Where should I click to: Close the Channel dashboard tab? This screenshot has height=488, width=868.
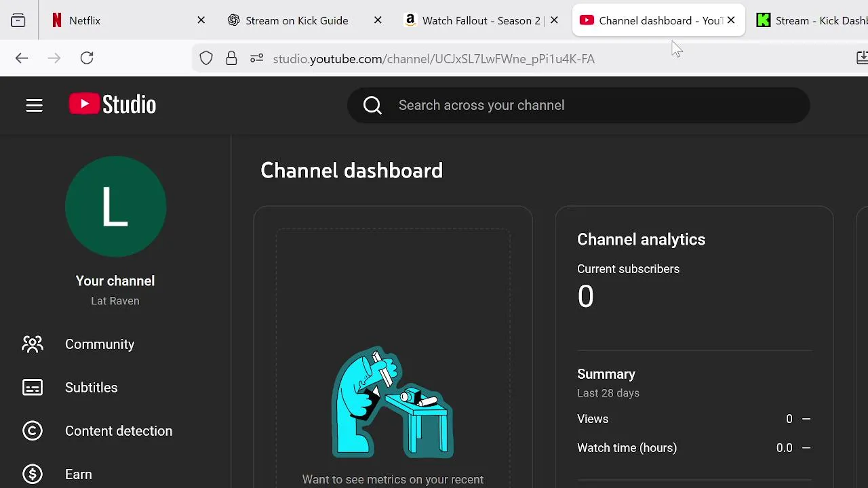[731, 20]
